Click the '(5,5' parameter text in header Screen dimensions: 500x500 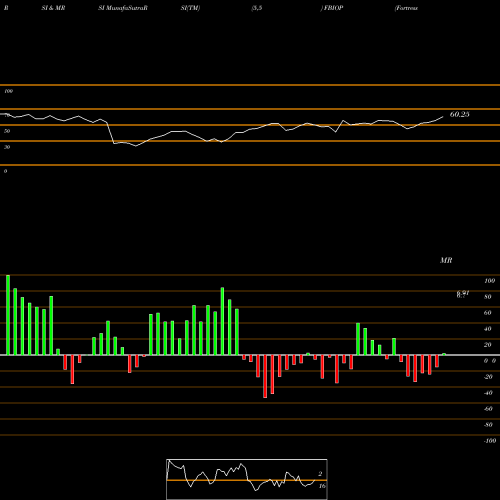pos(257,8)
